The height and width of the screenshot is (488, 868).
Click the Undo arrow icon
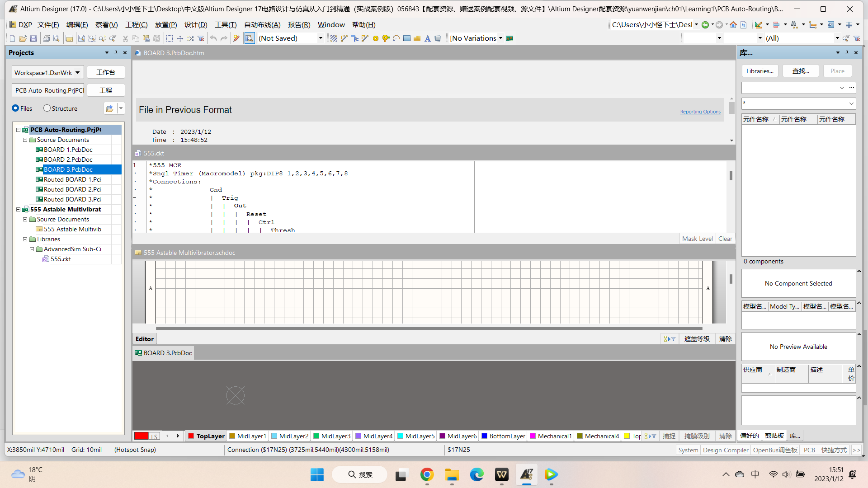point(213,38)
